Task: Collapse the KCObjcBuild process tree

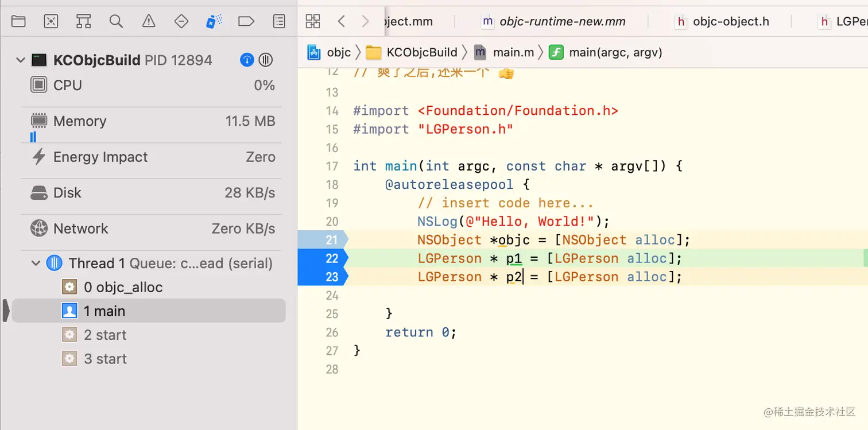Action: pos(21,60)
